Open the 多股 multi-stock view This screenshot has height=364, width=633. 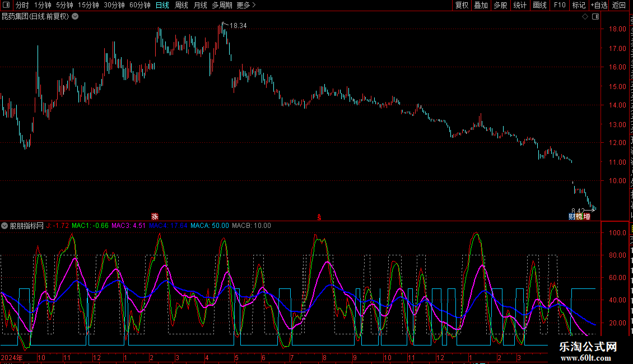[x=500, y=5]
